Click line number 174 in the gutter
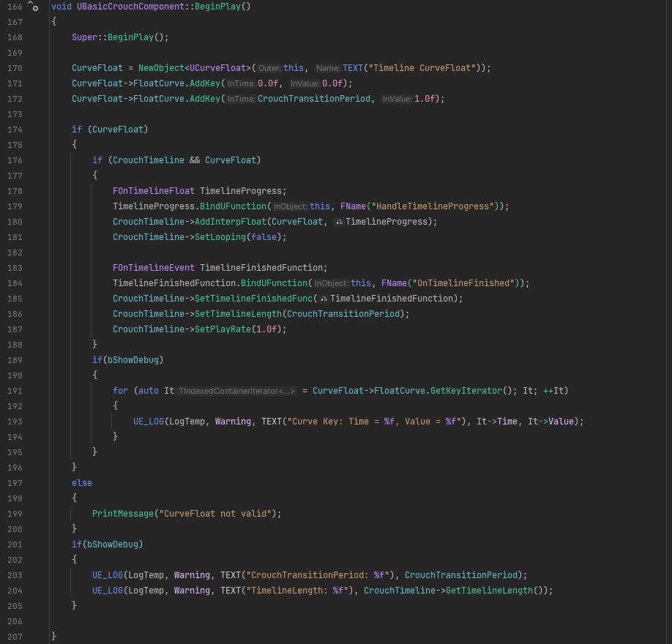The height and width of the screenshot is (644, 672). click(13, 130)
